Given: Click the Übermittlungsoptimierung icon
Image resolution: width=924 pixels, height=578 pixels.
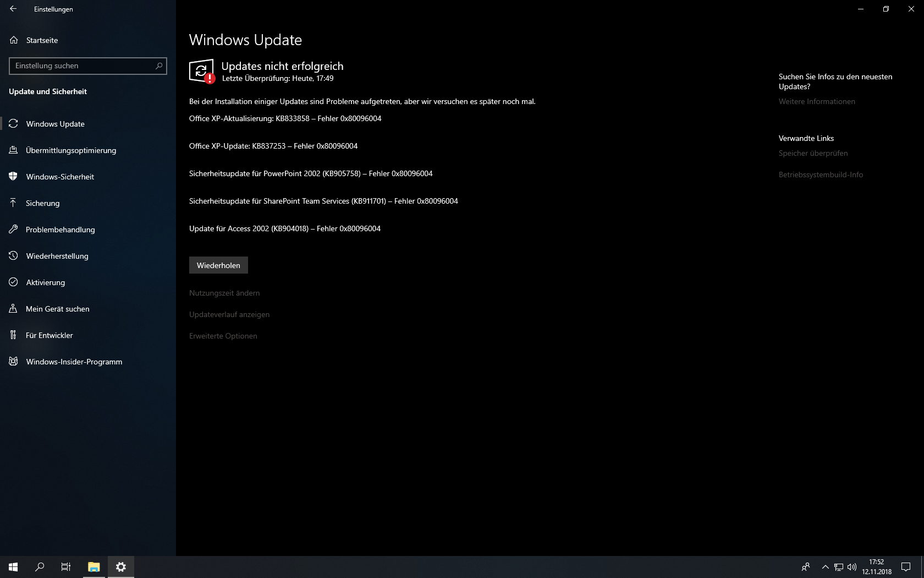Looking at the screenshot, I should (x=14, y=150).
